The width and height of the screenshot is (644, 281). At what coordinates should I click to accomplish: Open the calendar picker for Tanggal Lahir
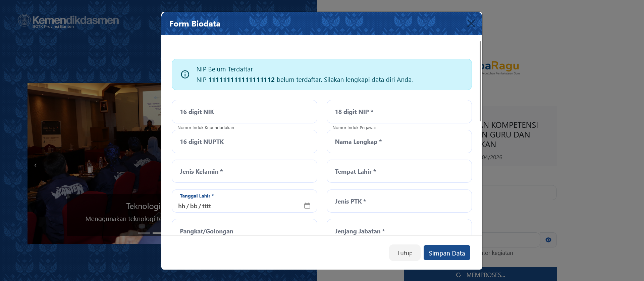point(307,206)
